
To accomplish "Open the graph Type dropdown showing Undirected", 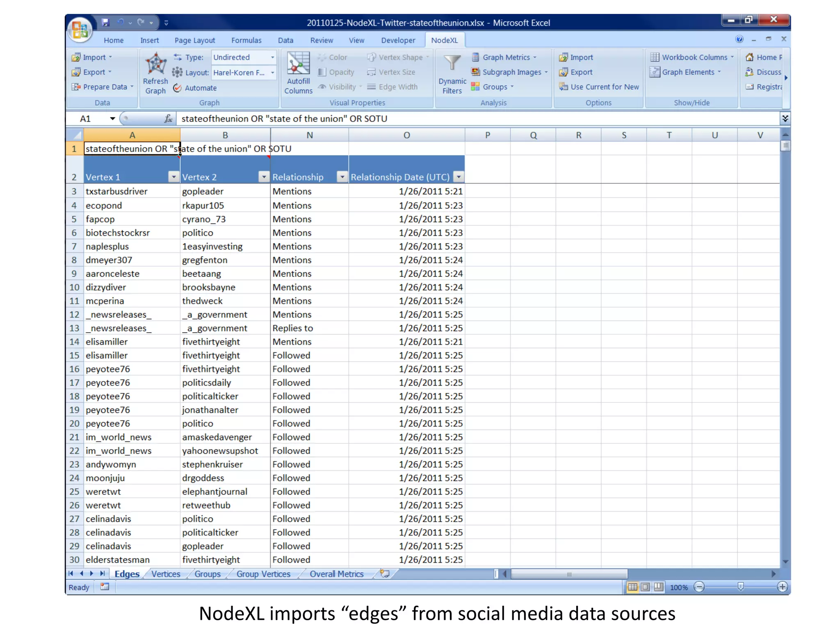I will coord(272,57).
